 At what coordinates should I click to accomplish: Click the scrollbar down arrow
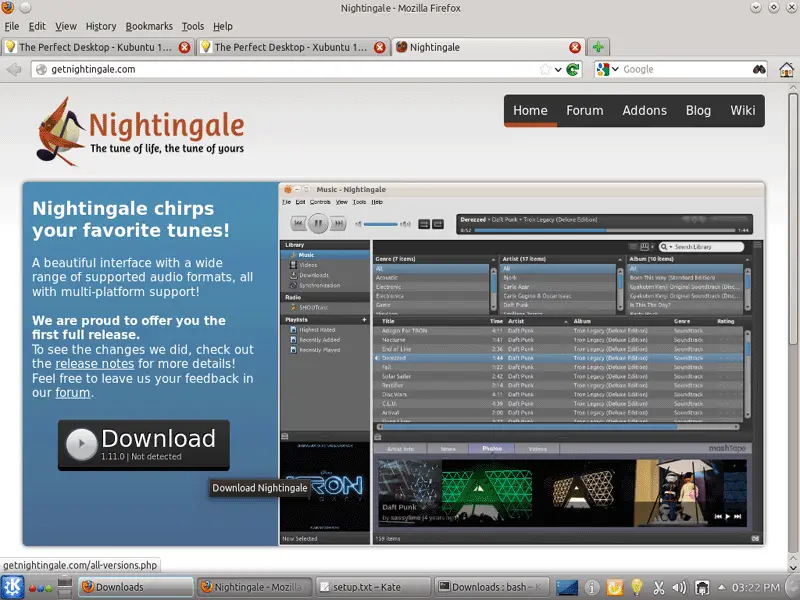pyautogui.click(x=793, y=567)
